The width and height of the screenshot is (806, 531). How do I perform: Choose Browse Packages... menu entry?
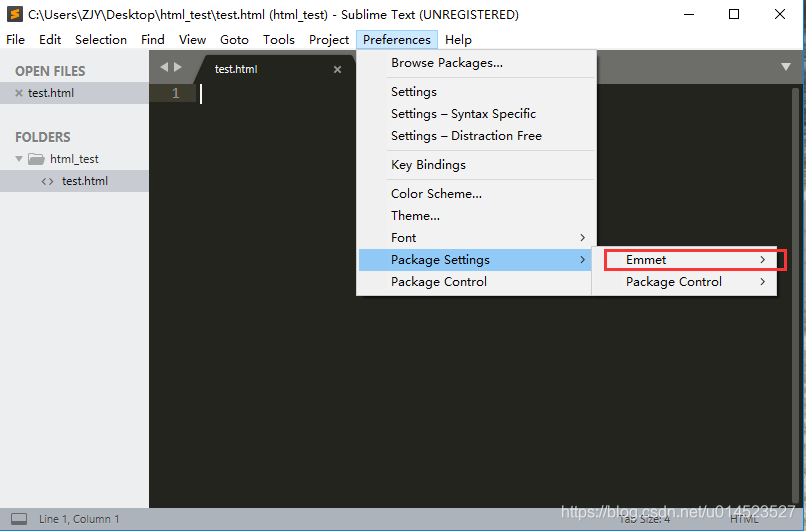[476, 63]
